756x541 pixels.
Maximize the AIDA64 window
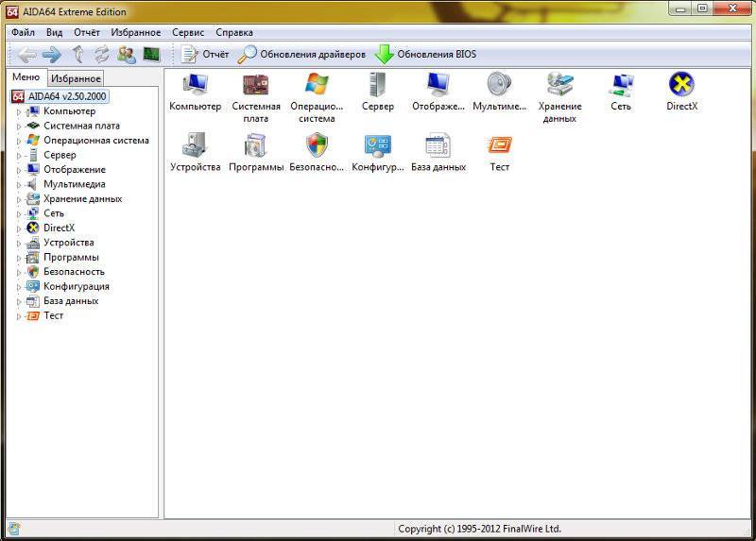coord(702,8)
